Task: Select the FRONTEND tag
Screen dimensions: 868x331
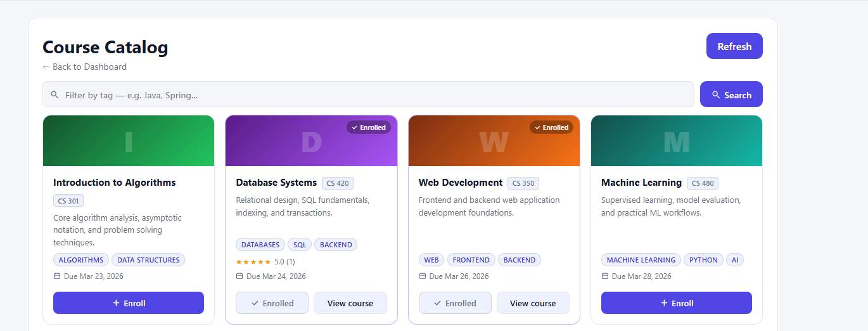Action: pos(471,260)
